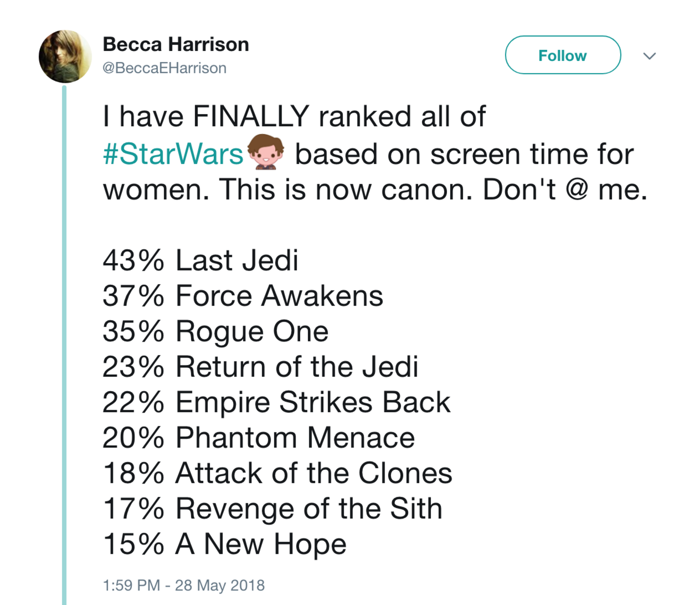This screenshot has height=605, width=700.
Task: Click the "37% Force Awakens" line
Action: click(x=243, y=296)
